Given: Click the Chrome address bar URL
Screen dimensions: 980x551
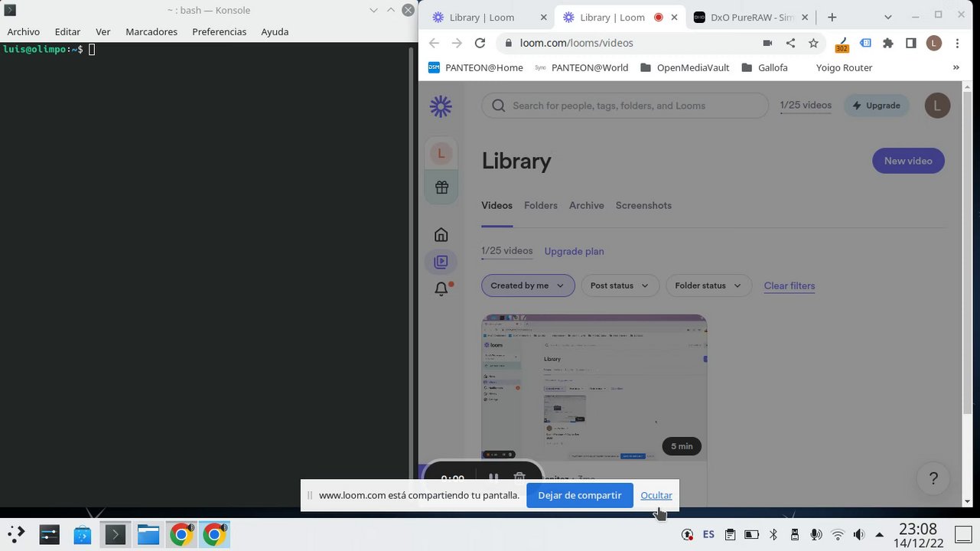Looking at the screenshot, I should 577,44.
